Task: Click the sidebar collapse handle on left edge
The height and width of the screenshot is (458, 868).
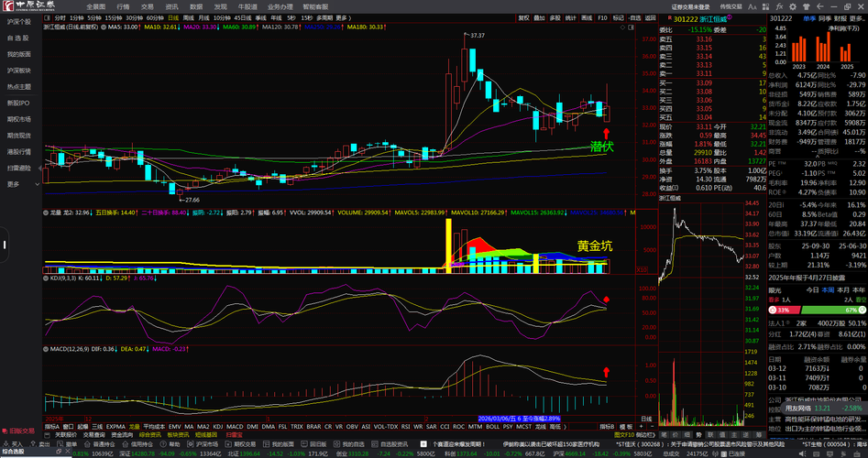Action: coord(5,244)
